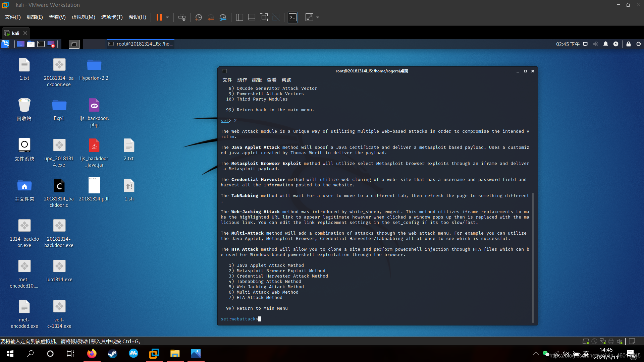Click the Kali volume speaker icon
644x362 pixels.
(595, 44)
